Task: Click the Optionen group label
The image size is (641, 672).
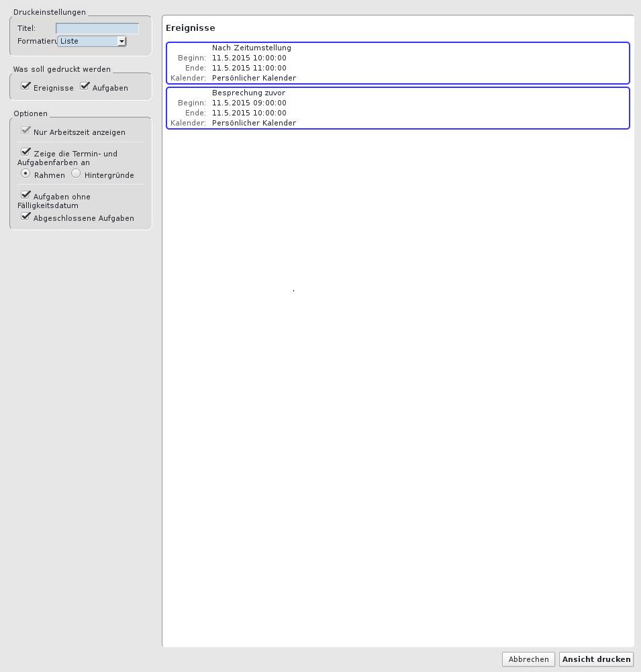Action: [x=31, y=113]
